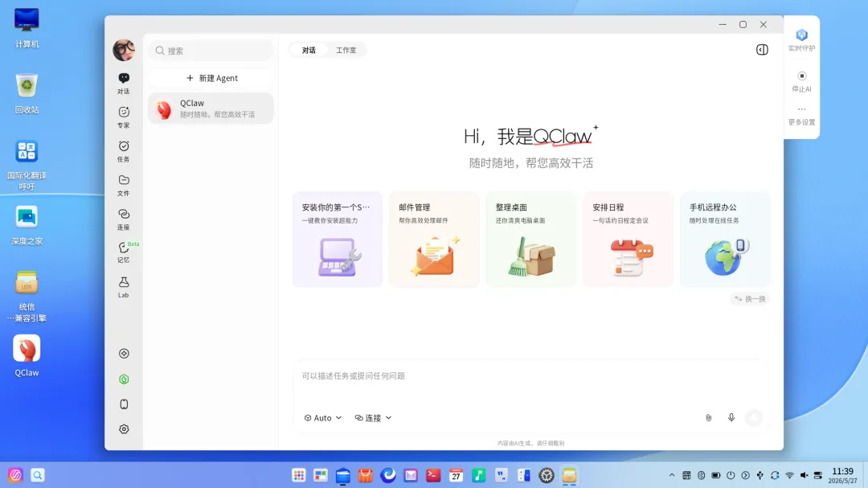Click the pink circular icon left of taskbar search
Screen dimensions: 868x488
click(15, 475)
